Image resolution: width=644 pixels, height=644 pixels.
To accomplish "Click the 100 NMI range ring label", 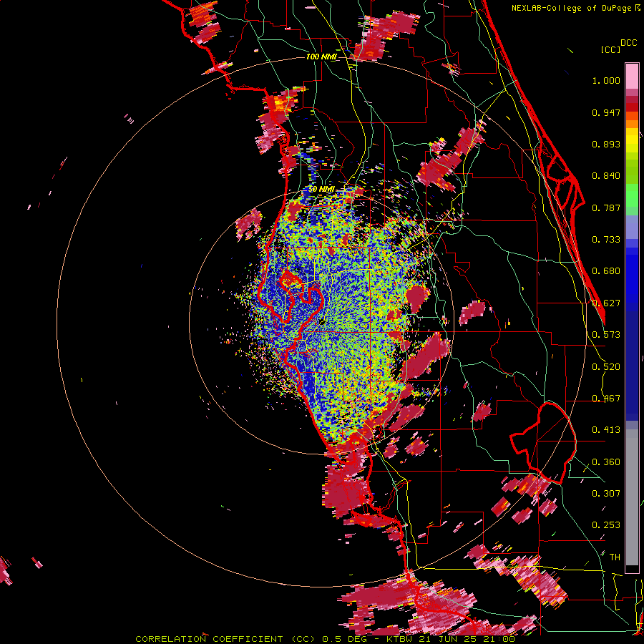I will point(321,57).
